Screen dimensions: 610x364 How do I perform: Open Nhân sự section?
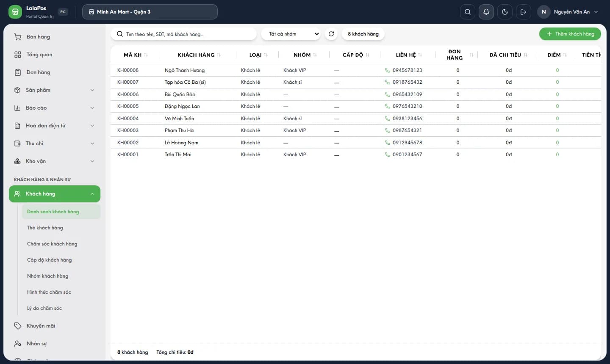55,344
